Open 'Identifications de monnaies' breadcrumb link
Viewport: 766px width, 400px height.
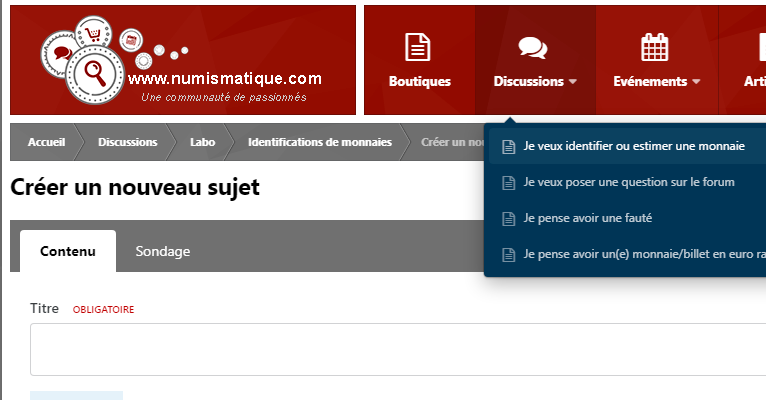pyautogui.click(x=319, y=142)
